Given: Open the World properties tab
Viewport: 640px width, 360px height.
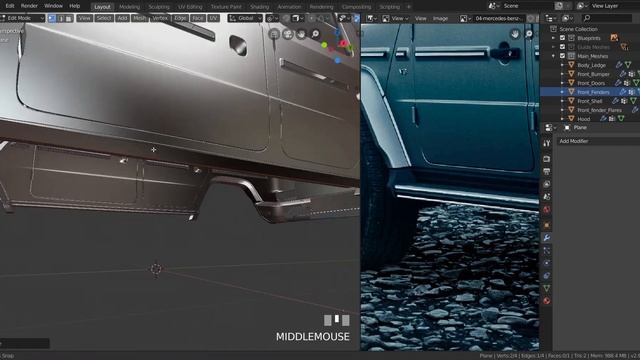Looking at the screenshot, I should [x=547, y=209].
